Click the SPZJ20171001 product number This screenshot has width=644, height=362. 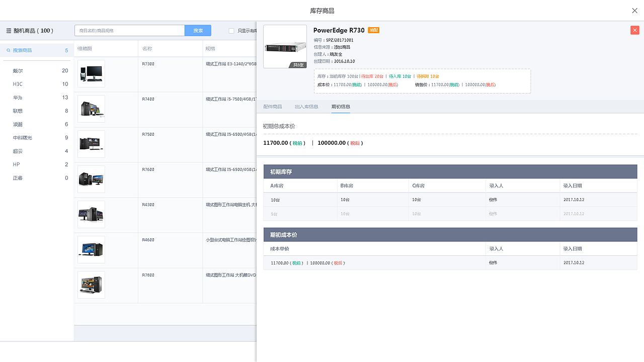click(x=340, y=40)
